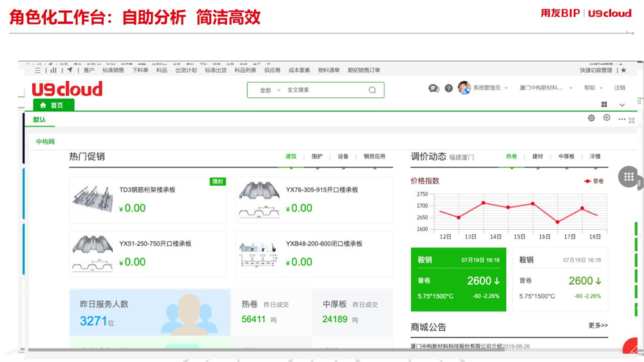Click the navigation arrow icon in shortcut bar
Image resolution: width=644 pixels, height=362 pixels.
tap(70, 70)
